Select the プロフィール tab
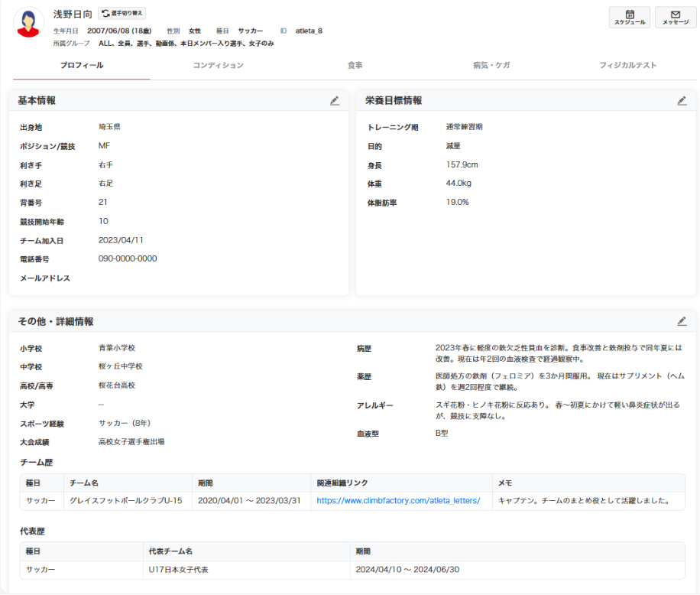Image resolution: width=700 pixels, height=595 pixels. (x=82, y=66)
